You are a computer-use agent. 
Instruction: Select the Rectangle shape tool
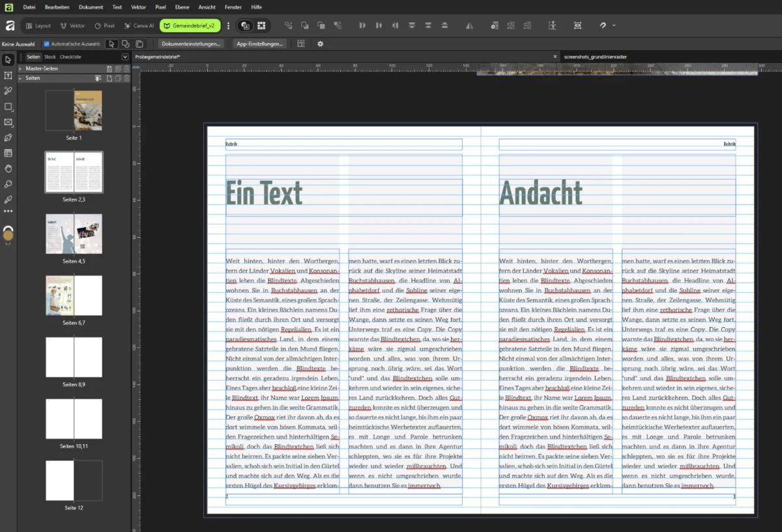click(x=8, y=107)
